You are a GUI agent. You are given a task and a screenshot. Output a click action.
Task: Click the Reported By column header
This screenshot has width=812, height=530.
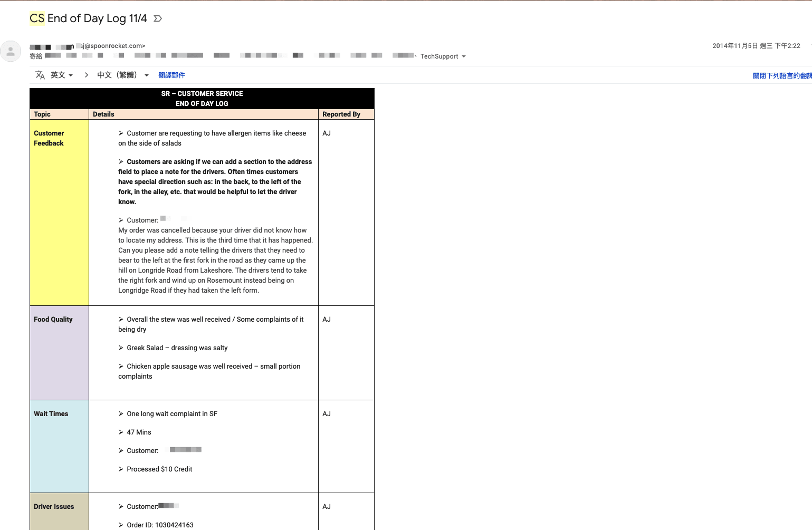[x=346, y=114]
